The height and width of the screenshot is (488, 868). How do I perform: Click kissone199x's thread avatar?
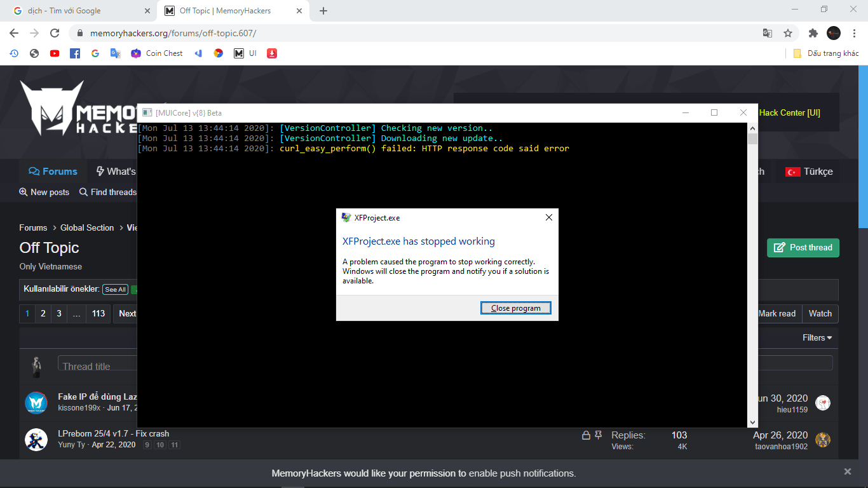(36, 403)
